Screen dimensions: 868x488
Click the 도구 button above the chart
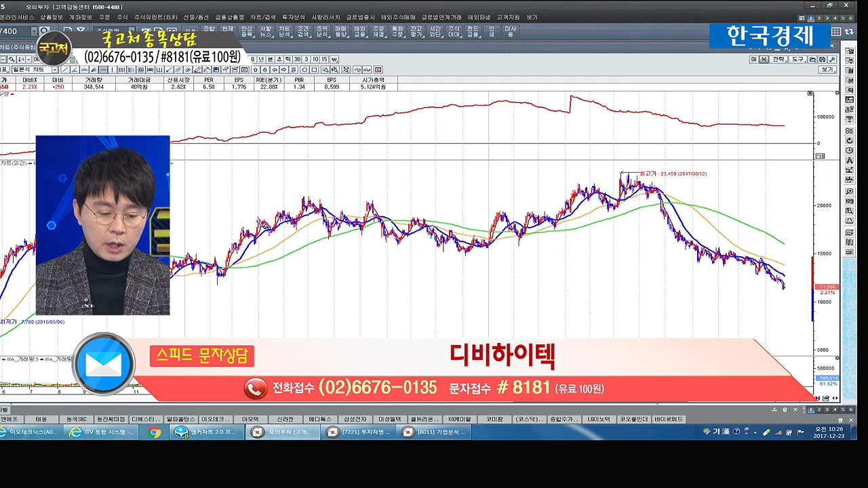[797, 59]
